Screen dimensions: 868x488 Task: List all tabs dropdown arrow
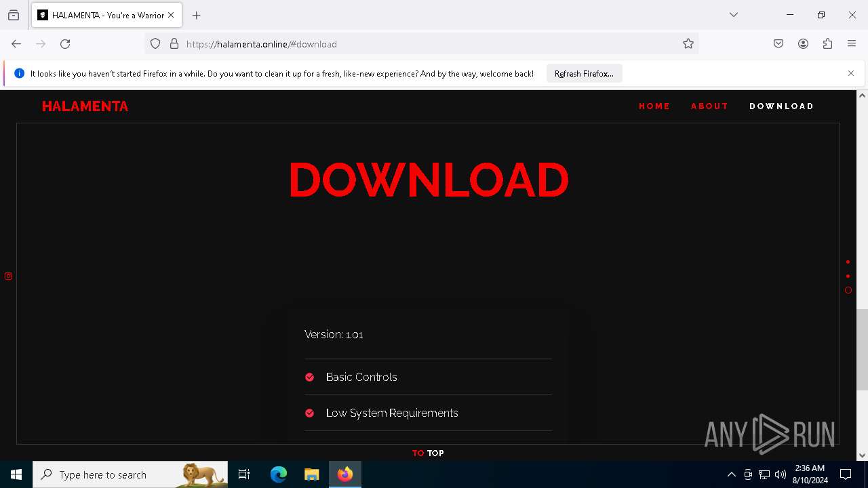coord(734,15)
